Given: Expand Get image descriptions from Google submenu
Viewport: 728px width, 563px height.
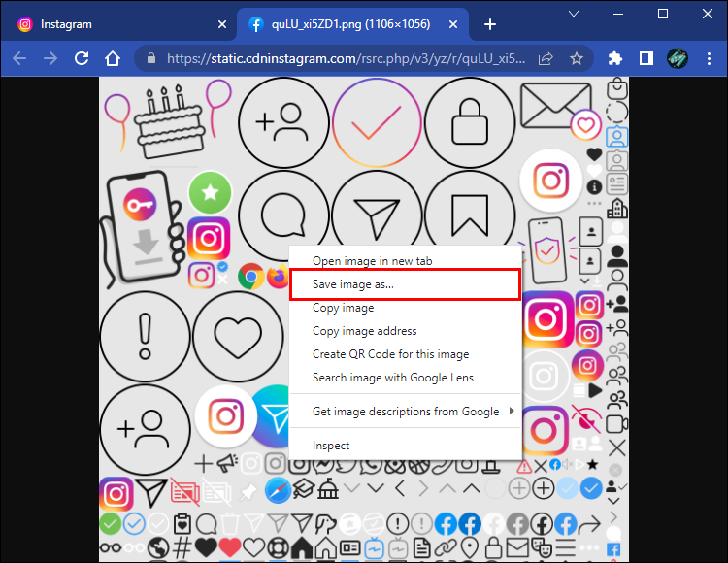Looking at the screenshot, I should [x=405, y=412].
